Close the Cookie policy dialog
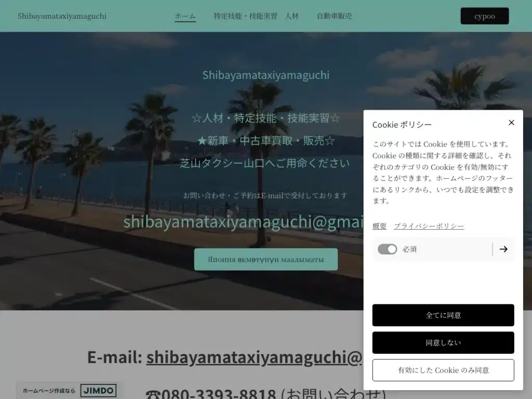Screen dimensions: 532x399 click(511, 123)
